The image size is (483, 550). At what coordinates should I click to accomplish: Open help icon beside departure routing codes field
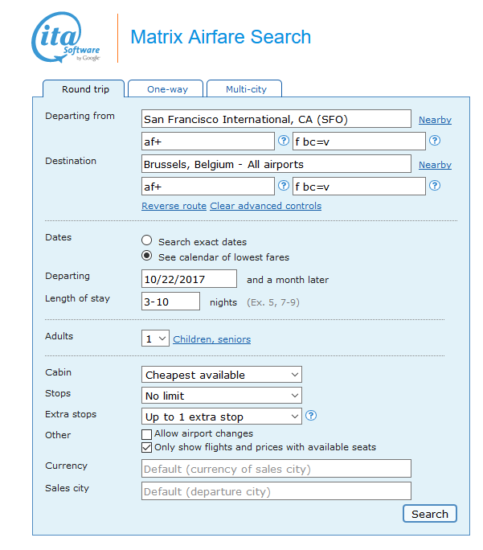pos(283,141)
